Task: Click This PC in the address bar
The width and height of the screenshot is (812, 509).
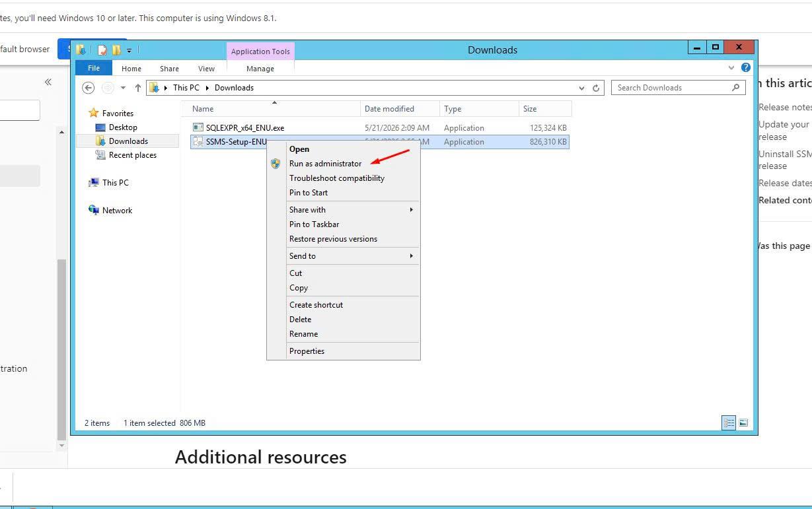Action: point(186,88)
